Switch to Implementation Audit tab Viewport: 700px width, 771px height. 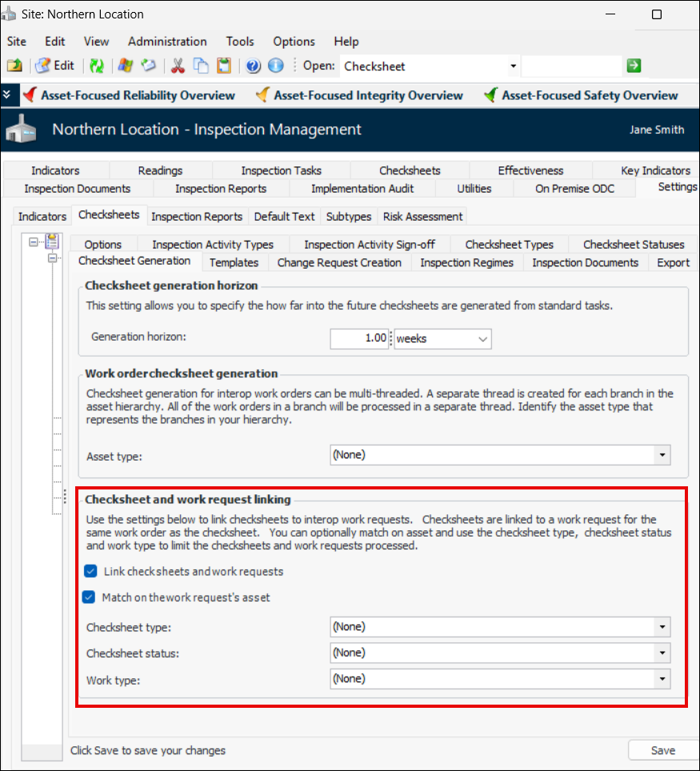[x=362, y=189]
